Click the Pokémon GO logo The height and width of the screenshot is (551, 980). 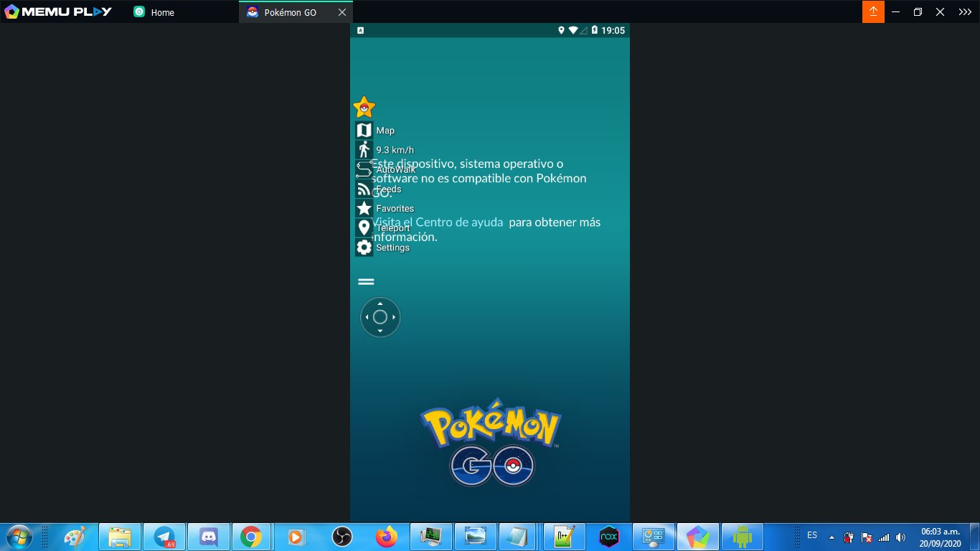tap(491, 441)
